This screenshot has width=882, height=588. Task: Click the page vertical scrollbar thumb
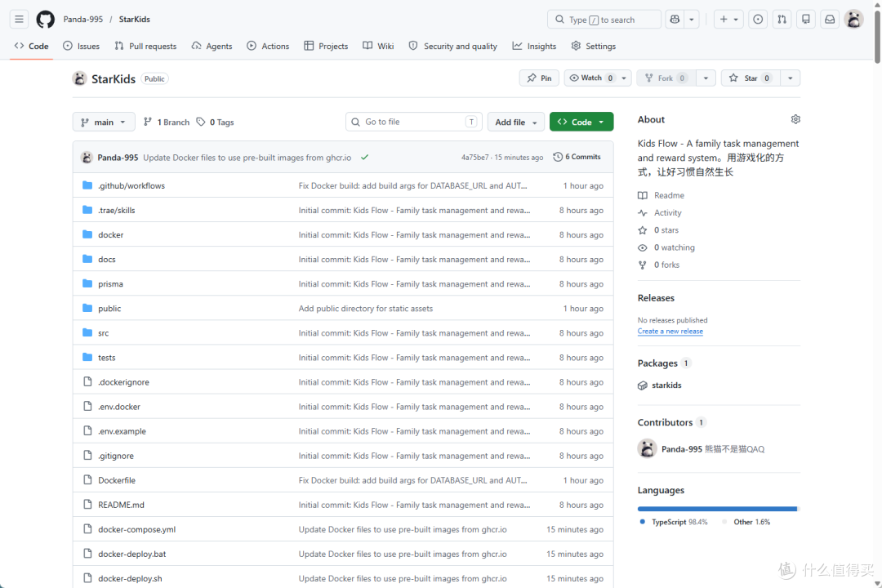click(877, 35)
